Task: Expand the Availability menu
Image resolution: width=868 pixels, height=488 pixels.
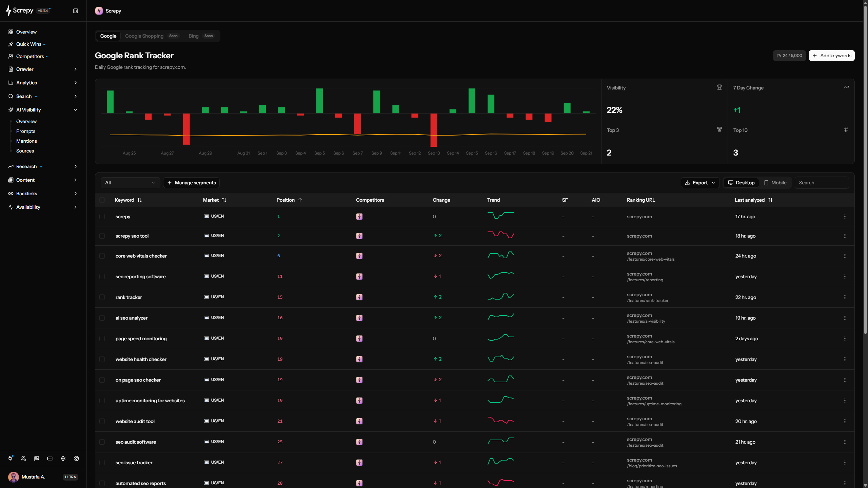Action: point(43,207)
